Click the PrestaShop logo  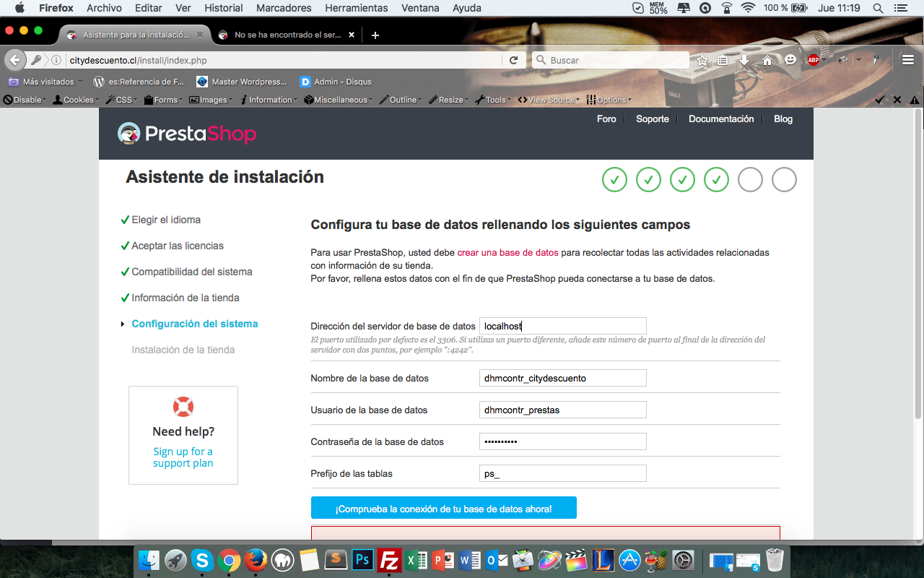click(x=187, y=134)
